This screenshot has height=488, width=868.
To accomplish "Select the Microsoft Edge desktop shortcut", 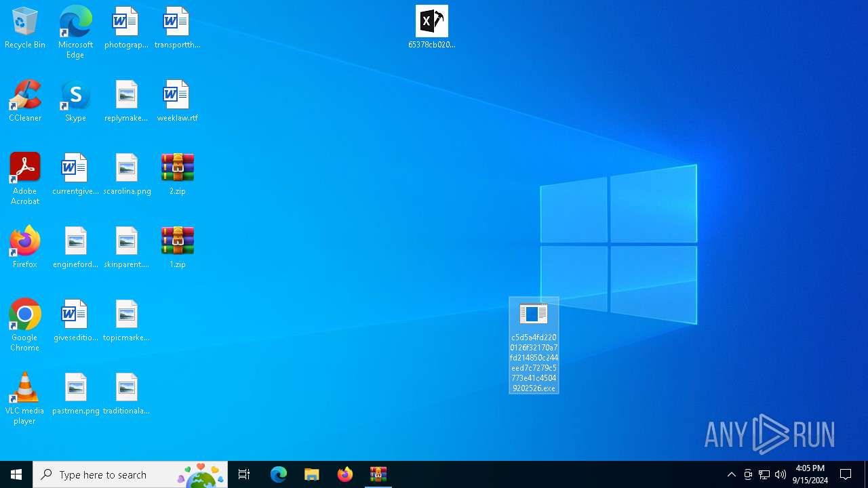I will pos(75,32).
